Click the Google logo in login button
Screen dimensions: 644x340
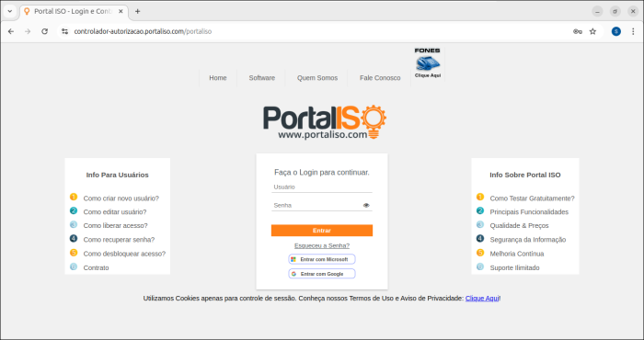click(x=293, y=274)
